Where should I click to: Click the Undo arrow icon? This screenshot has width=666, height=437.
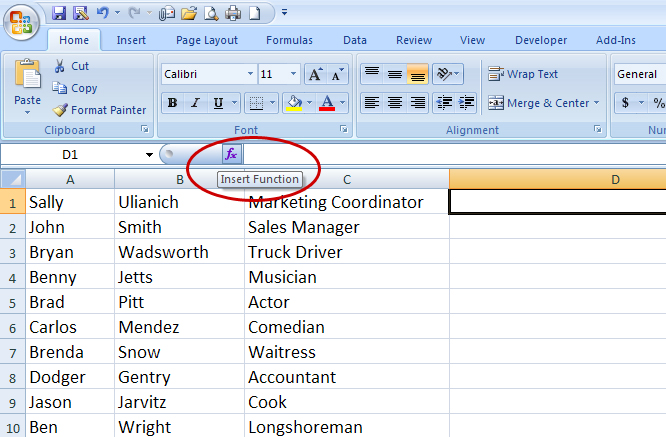pyautogui.click(x=102, y=13)
